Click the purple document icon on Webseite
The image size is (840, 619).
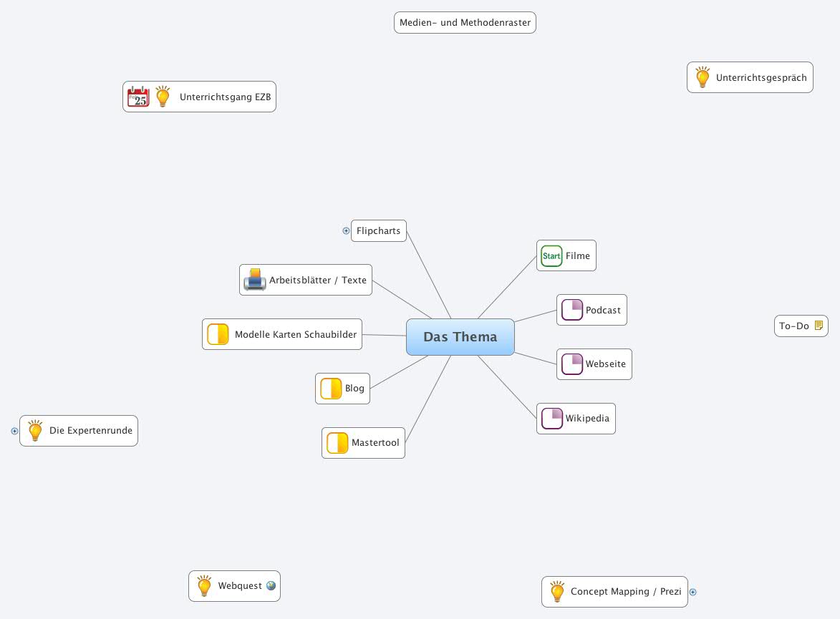(x=572, y=364)
